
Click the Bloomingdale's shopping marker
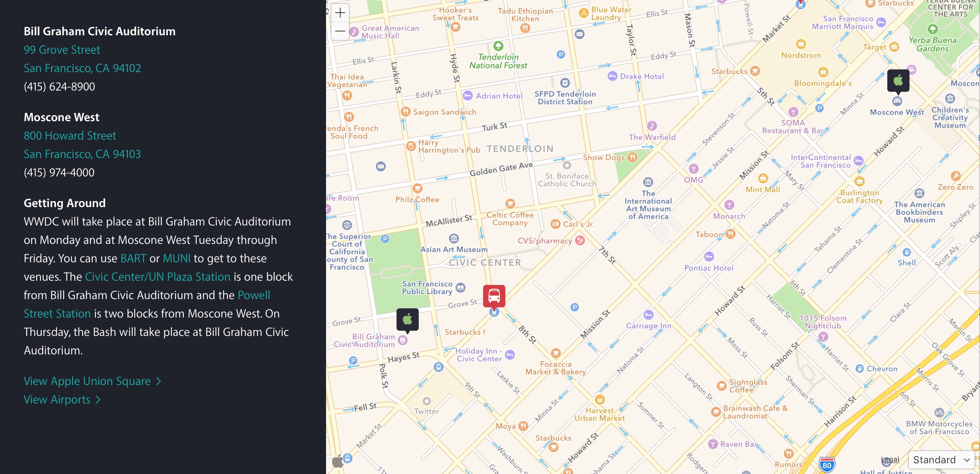pos(823,72)
